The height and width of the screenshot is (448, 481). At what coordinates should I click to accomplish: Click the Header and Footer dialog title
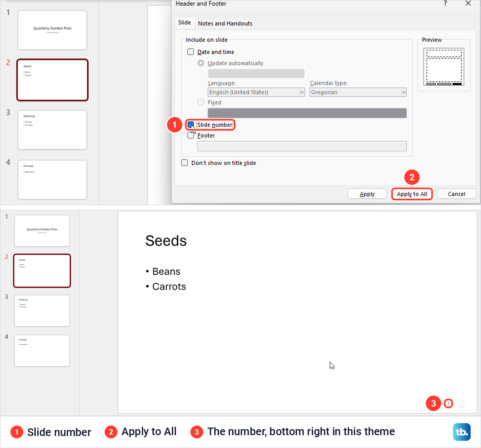201,3
